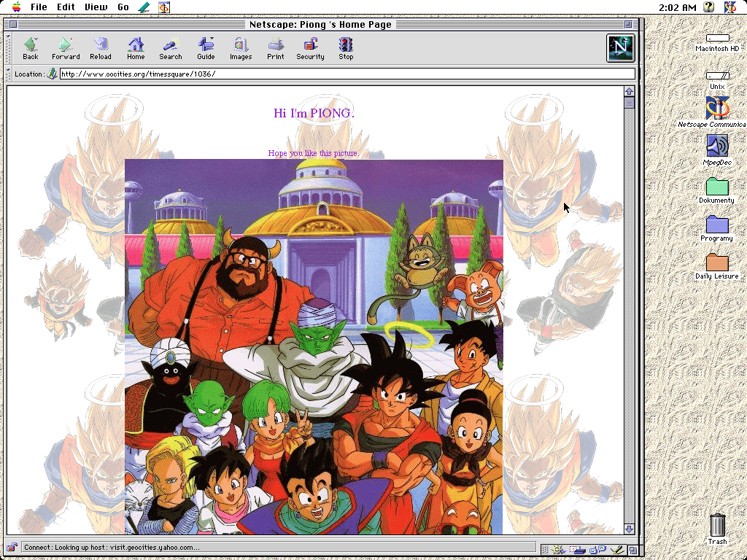This screenshot has height=560, width=747.
Task: Click the Dragon Ball group picture
Action: 314,346
